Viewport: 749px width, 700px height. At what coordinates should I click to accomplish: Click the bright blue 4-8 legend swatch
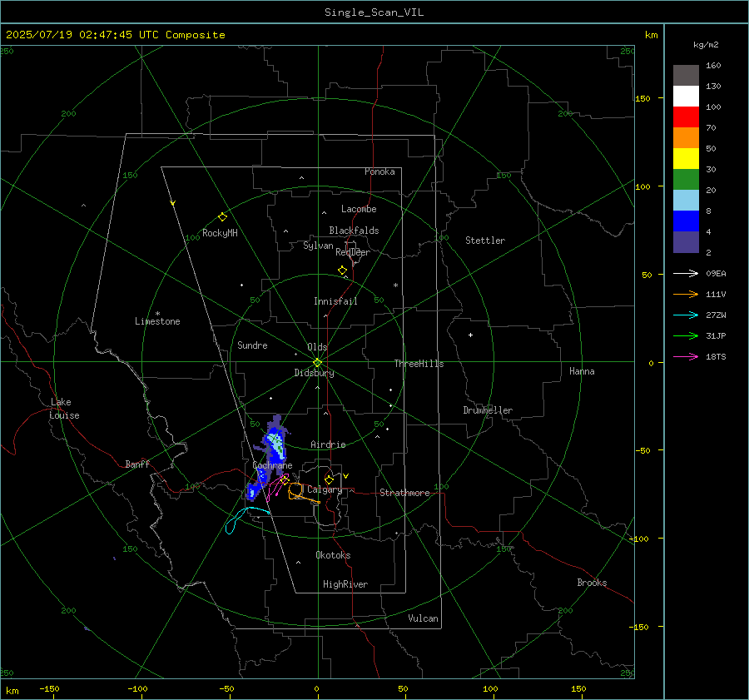point(686,221)
